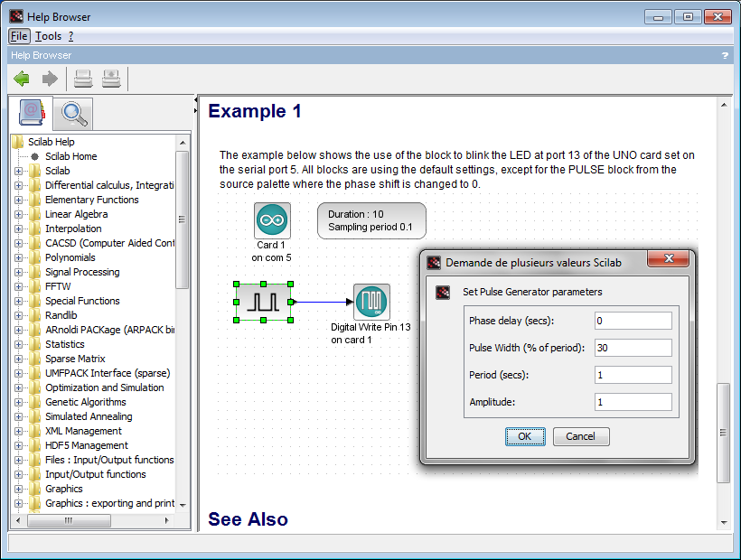The width and height of the screenshot is (741, 560).
Task: Select the Scilab Home tree item
Action: coord(70,156)
